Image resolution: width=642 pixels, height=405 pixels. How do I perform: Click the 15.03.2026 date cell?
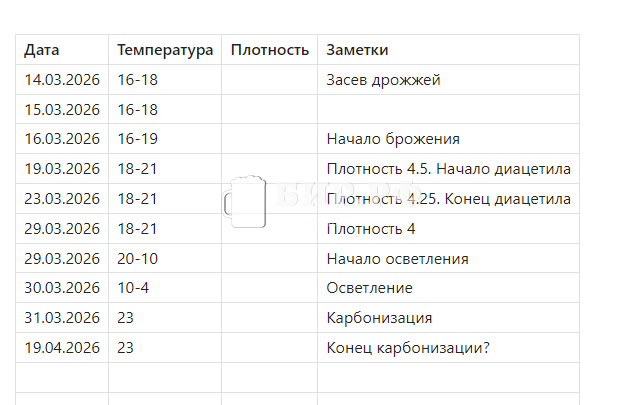[62, 110]
